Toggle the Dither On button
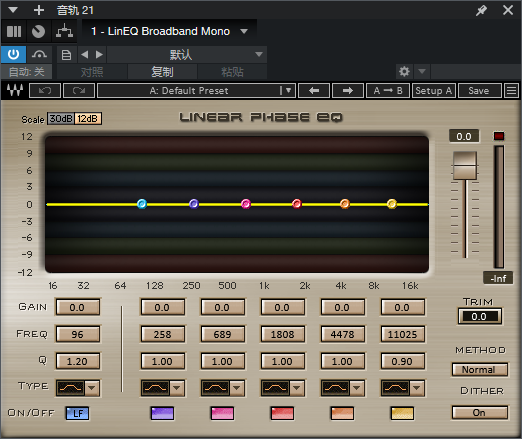Image resolution: width=522 pixels, height=439 pixels. 480,413
